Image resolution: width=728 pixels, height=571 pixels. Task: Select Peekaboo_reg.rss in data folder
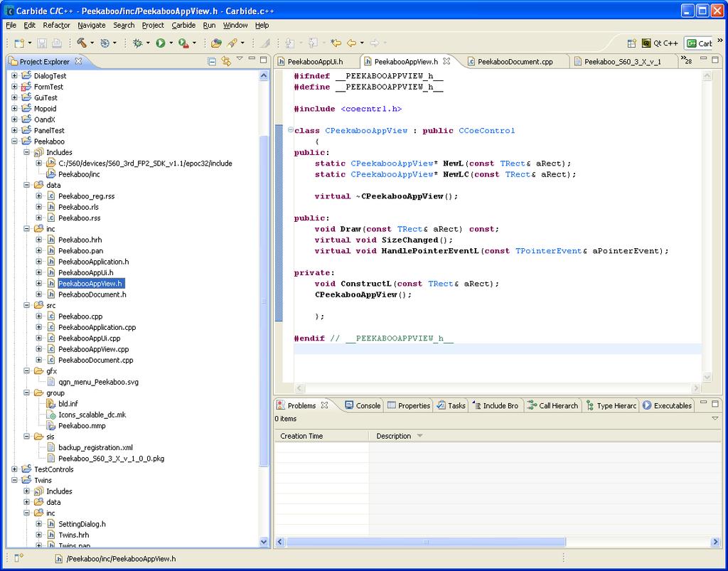click(x=86, y=196)
